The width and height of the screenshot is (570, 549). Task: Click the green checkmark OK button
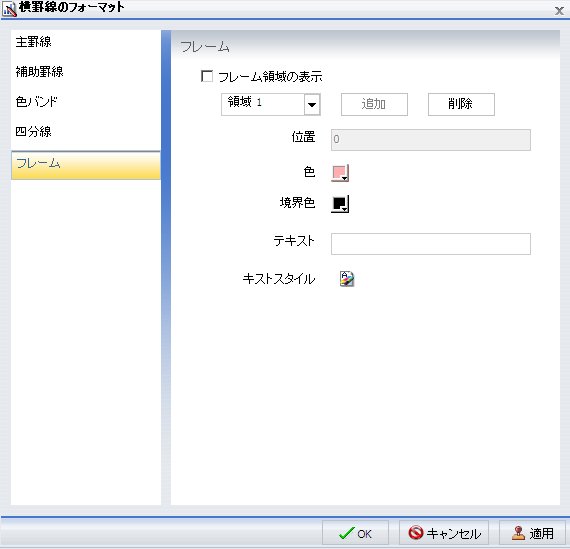click(x=355, y=533)
